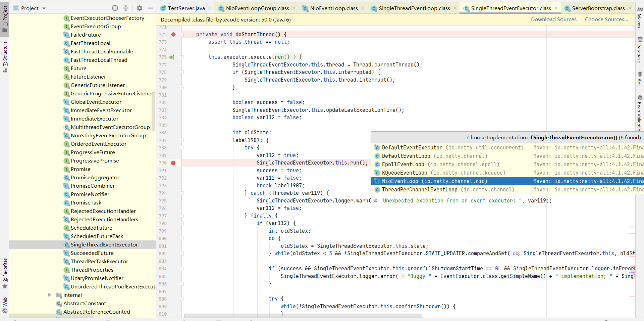The image size is (644, 321).
Task: Choose DefaultEventExecutor implementation
Action: pyautogui.click(x=507, y=148)
